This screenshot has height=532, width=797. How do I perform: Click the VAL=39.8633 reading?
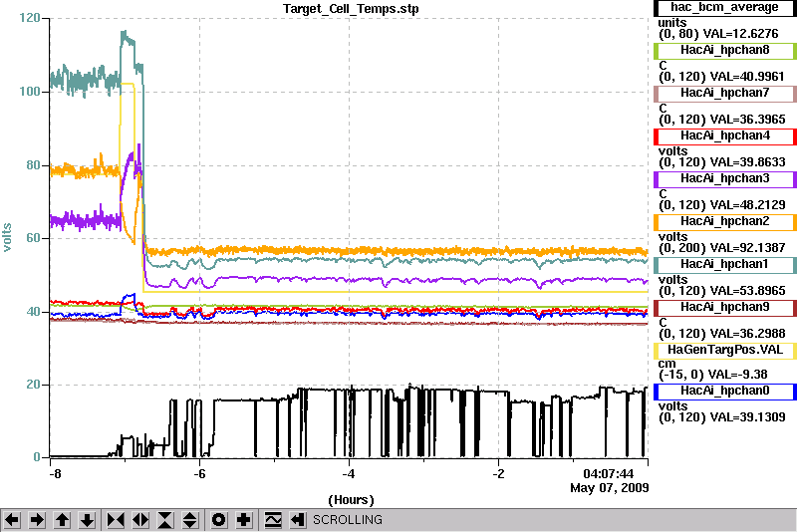[x=748, y=162]
